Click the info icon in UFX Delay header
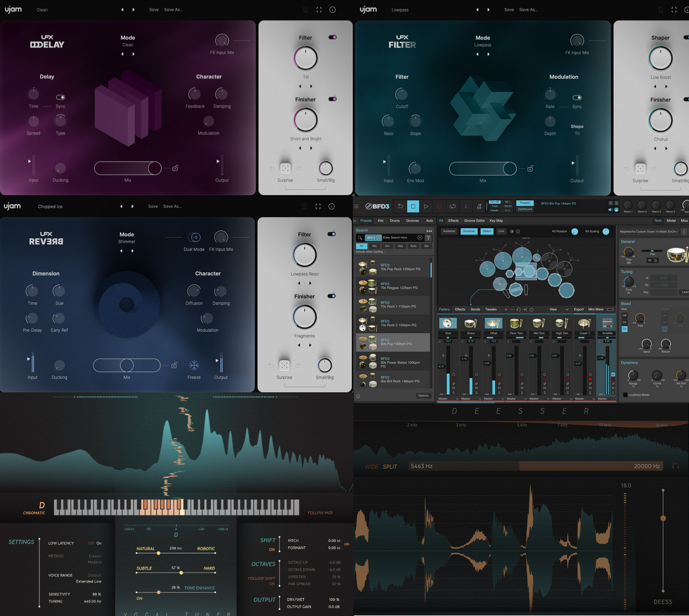 (332, 10)
